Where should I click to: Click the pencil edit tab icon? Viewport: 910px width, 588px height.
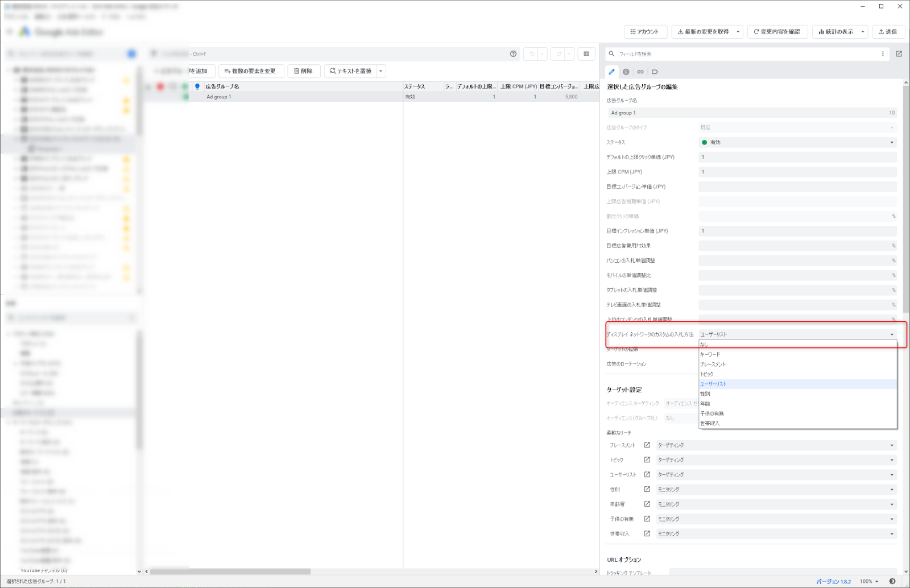[611, 72]
